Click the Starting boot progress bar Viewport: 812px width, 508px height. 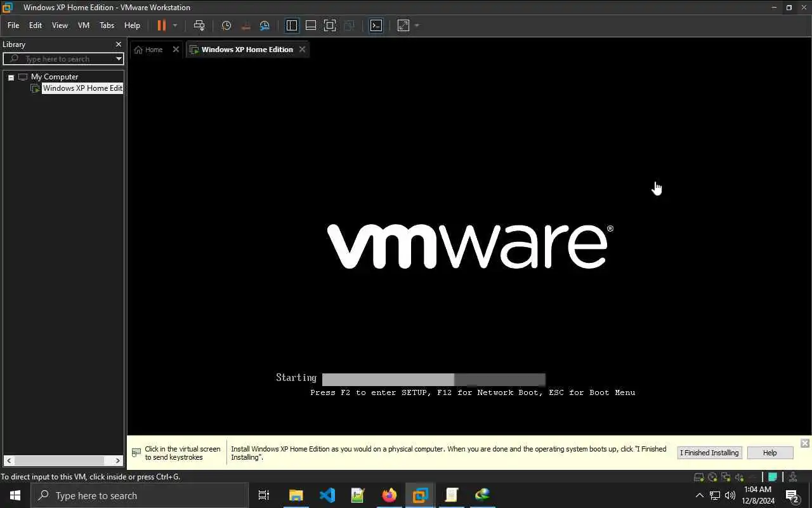[434, 380]
